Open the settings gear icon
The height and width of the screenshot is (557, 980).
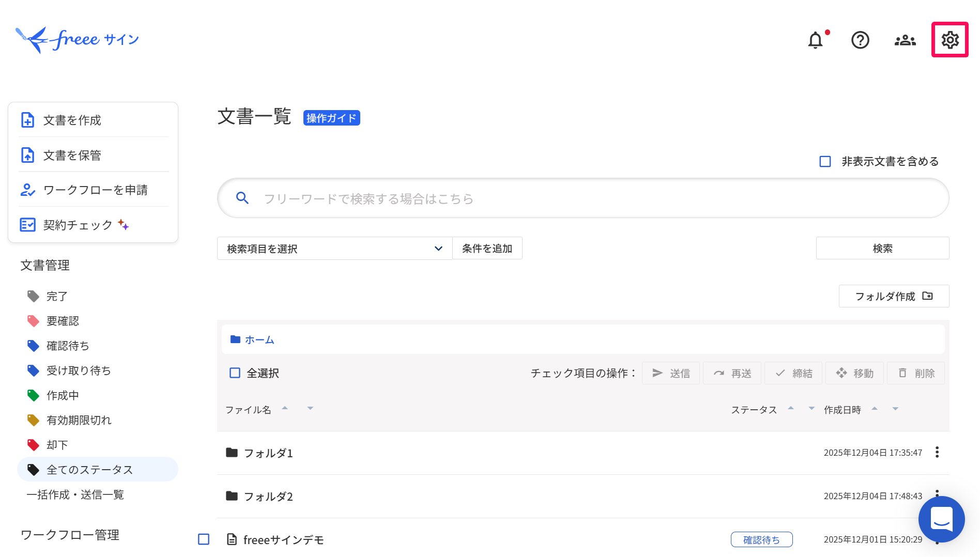pyautogui.click(x=950, y=40)
